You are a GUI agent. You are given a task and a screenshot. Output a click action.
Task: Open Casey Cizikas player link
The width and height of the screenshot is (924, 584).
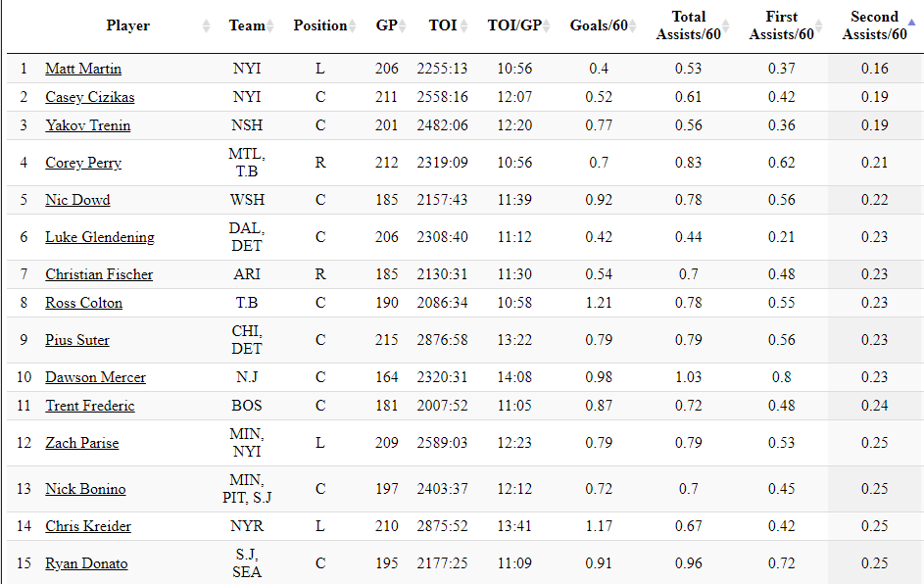point(89,97)
